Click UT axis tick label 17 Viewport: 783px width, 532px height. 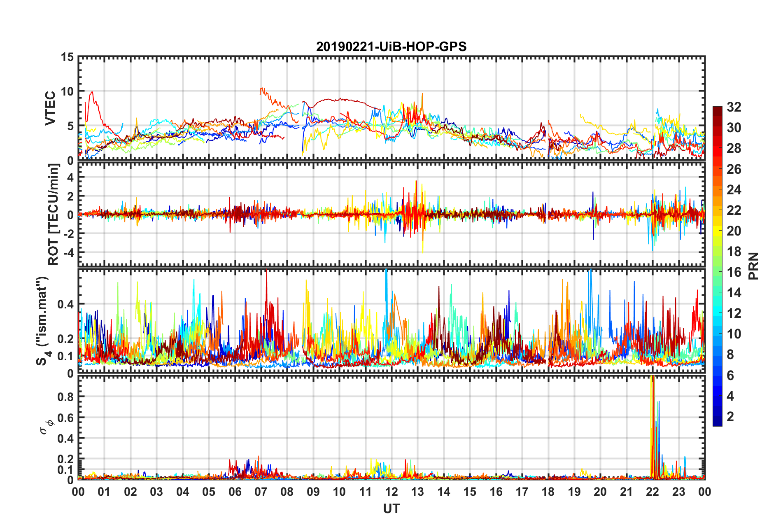tap(522, 492)
